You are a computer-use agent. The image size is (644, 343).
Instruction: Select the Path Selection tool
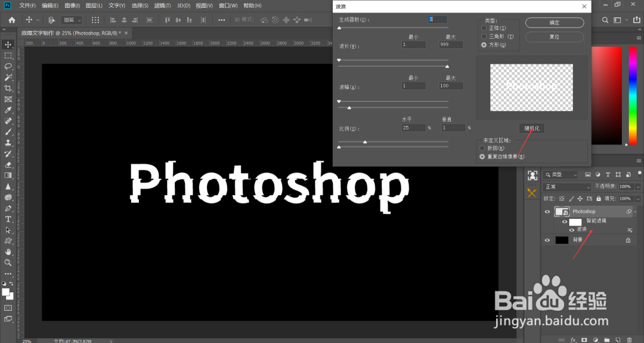(x=8, y=230)
